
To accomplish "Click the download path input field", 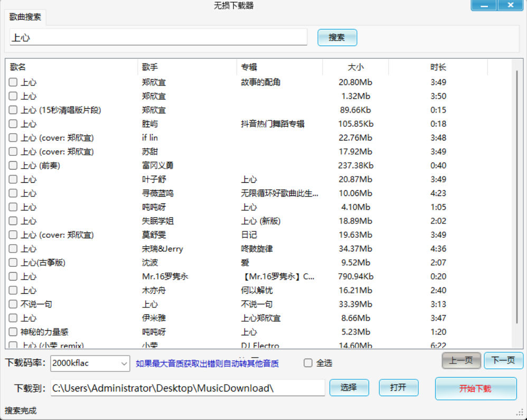I will [x=185, y=387].
